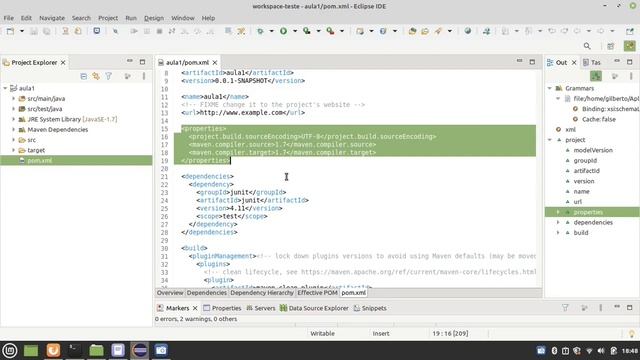Switch to the Effective POM tab
The height and width of the screenshot is (360, 640).
tap(317, 293)
